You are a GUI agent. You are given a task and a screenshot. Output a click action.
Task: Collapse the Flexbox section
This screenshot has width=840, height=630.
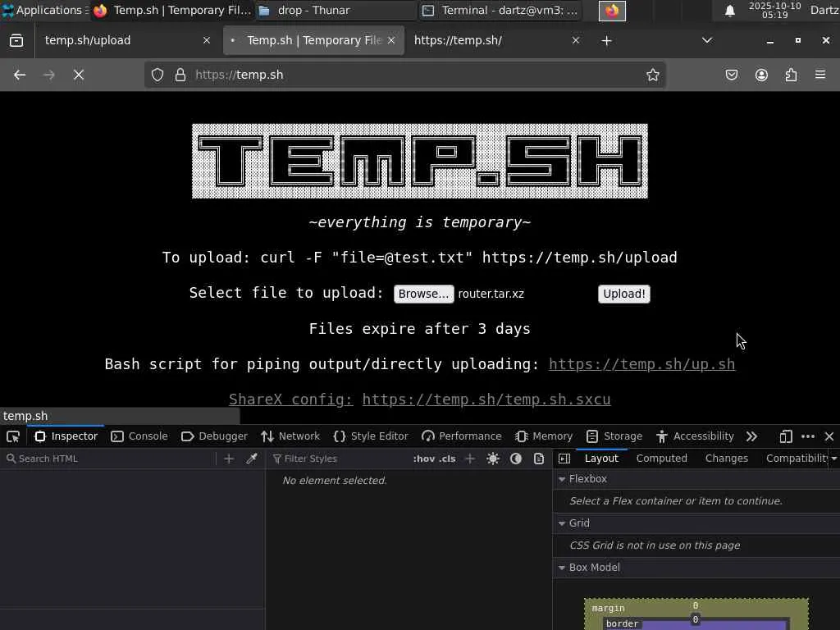pyautogui.click(x=562, y=479)
